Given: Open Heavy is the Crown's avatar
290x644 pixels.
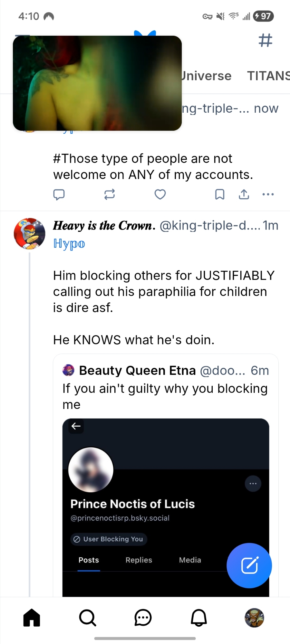Looking at the screenshot, I should (29, 233).
